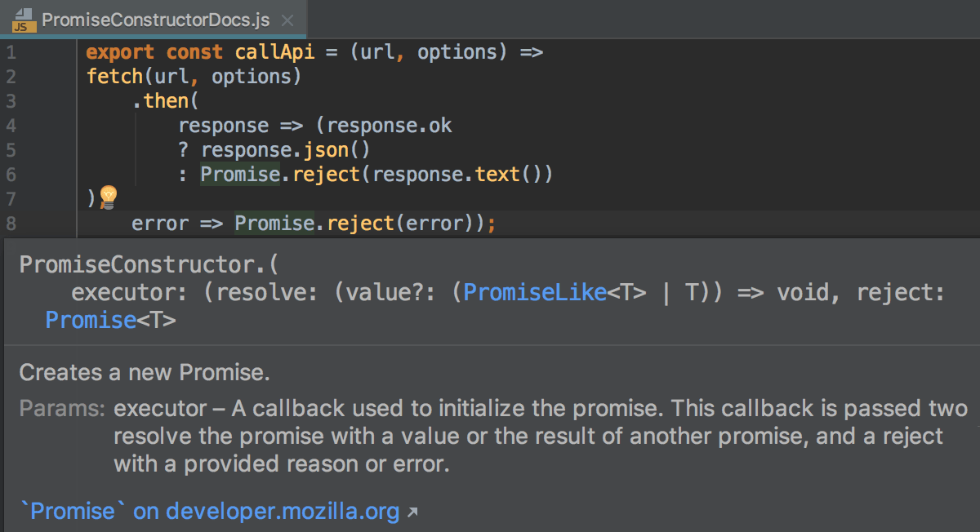This screenshot has height=532, width=980.
Task: Open the intention actions light bulb
Action: [109, 197]
